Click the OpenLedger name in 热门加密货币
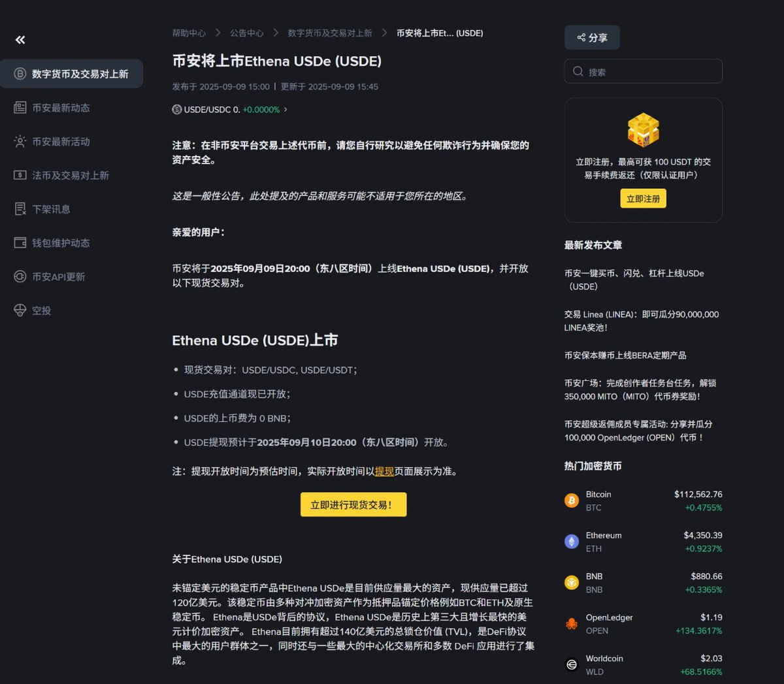The height and width of the screenshot is (684, 784). (610, 617)
